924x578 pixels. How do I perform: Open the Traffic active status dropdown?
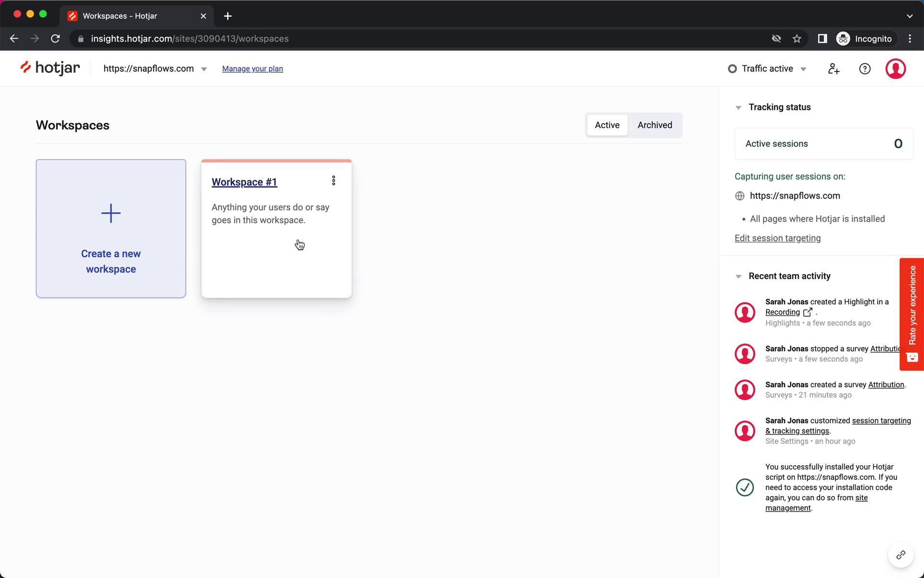click(767, 69)
